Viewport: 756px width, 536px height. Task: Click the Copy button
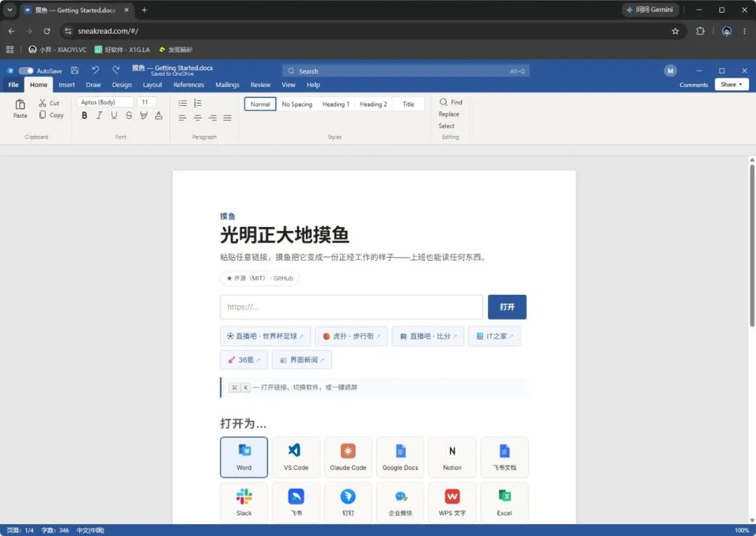[51, 116]
